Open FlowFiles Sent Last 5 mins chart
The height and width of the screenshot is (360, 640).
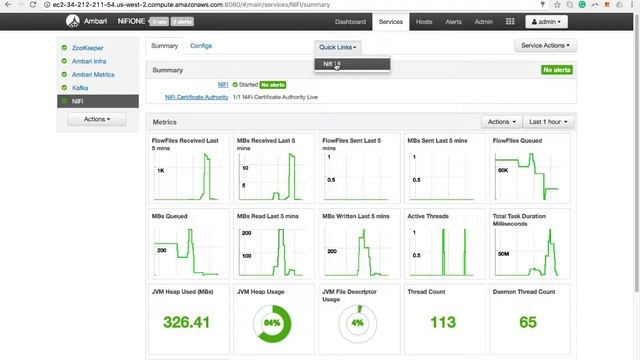click(x=359, y=168)
